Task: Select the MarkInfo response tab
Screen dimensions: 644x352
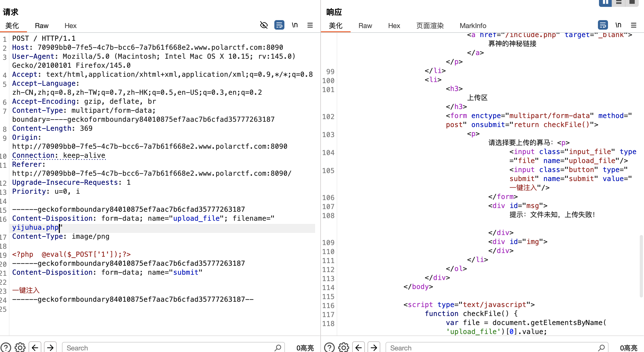Action: pyautogui.click(x=473, y=26)
